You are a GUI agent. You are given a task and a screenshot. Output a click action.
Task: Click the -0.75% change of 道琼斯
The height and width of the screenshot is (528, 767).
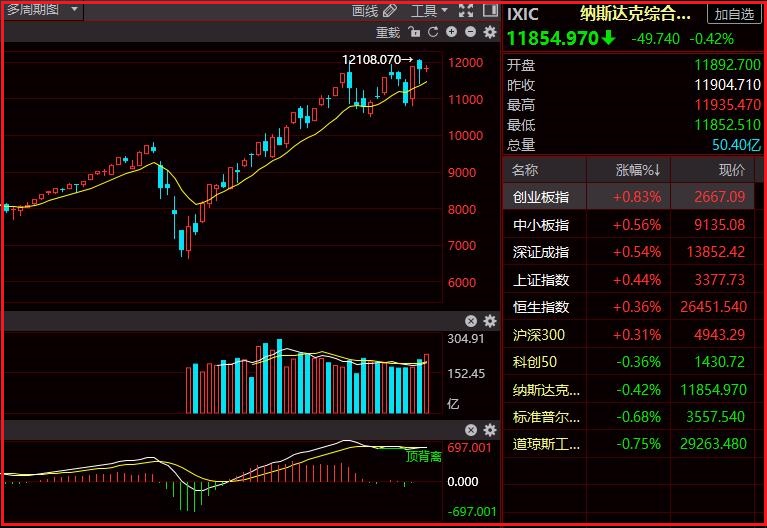pos(638,444)
